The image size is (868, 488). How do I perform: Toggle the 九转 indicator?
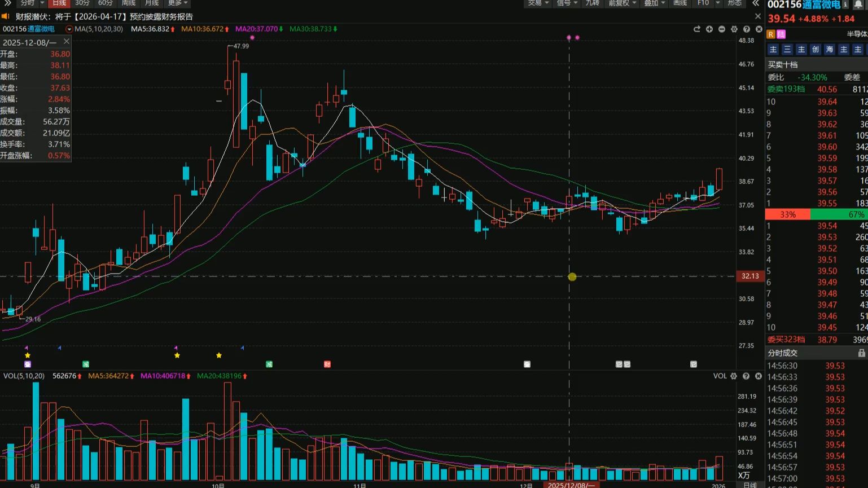592,3
